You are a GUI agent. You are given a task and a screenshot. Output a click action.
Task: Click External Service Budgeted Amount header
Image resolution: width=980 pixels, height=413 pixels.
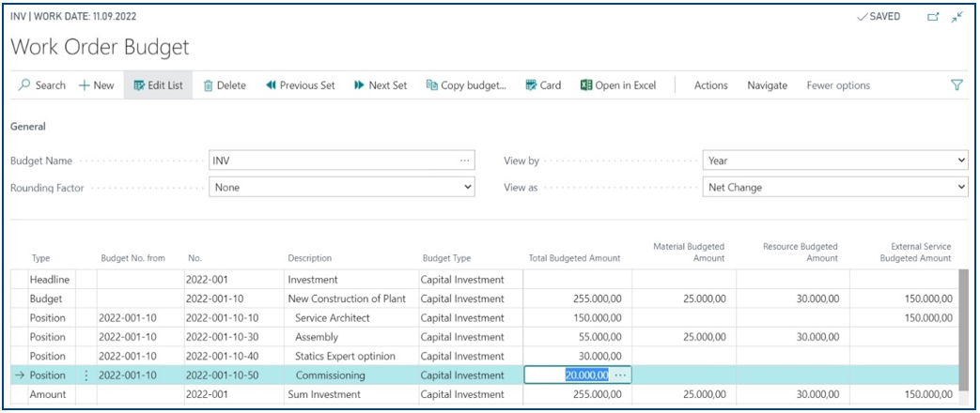[x=915, y=252]
